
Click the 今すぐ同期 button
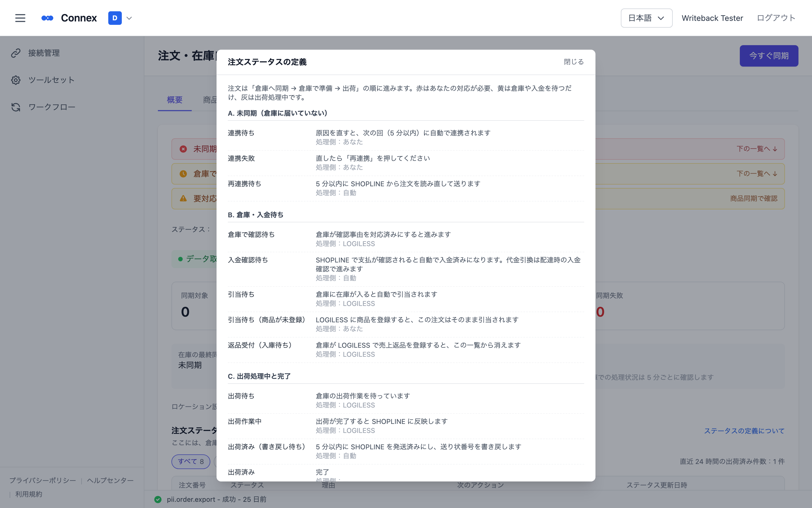pyautogui.click(x=769, y=56)
